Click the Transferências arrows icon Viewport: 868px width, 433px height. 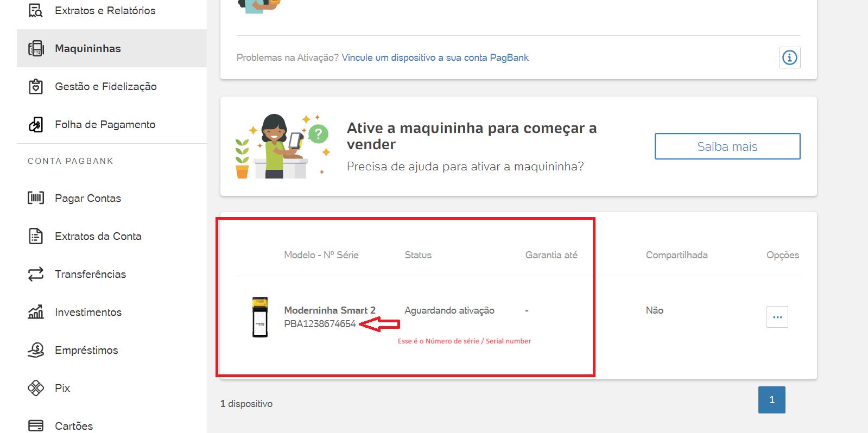click(x=36, y=274)
